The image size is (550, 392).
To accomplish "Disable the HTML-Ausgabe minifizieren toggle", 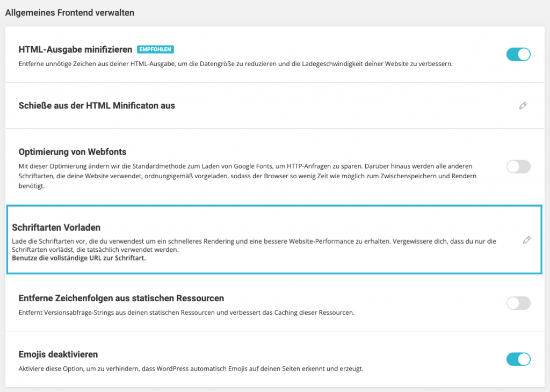I will [518, 54].
